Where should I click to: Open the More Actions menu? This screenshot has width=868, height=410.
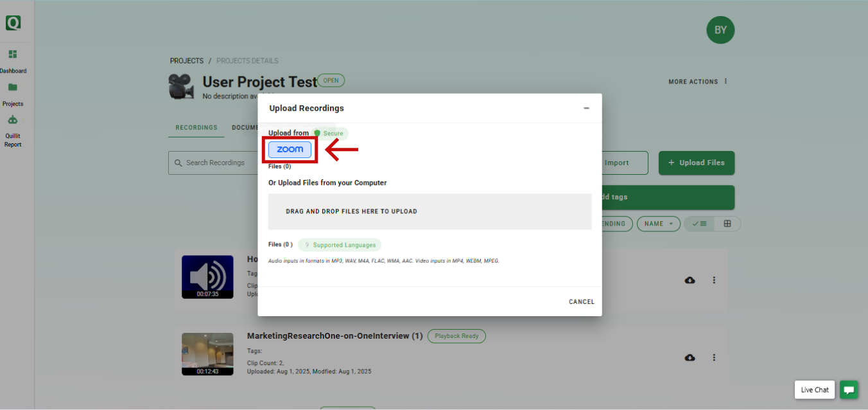coord(698,82)
